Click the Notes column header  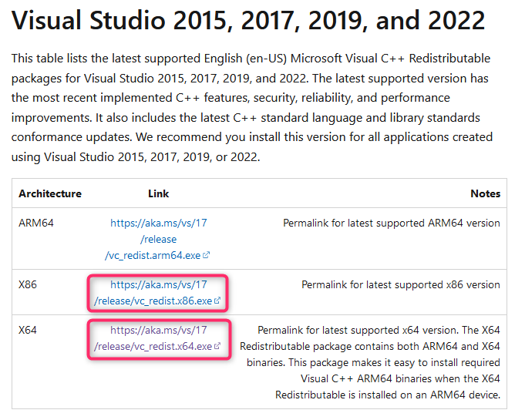coord(485,193)
